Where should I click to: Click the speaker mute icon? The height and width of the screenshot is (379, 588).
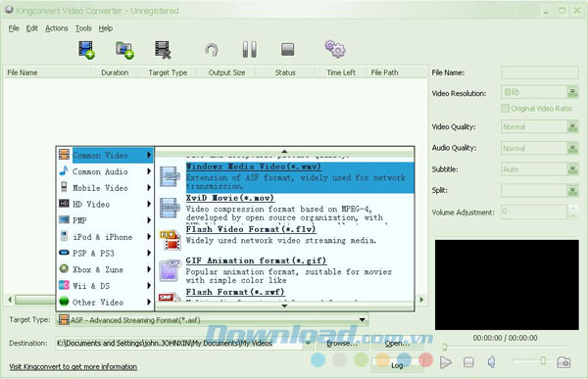pos(491,362)
